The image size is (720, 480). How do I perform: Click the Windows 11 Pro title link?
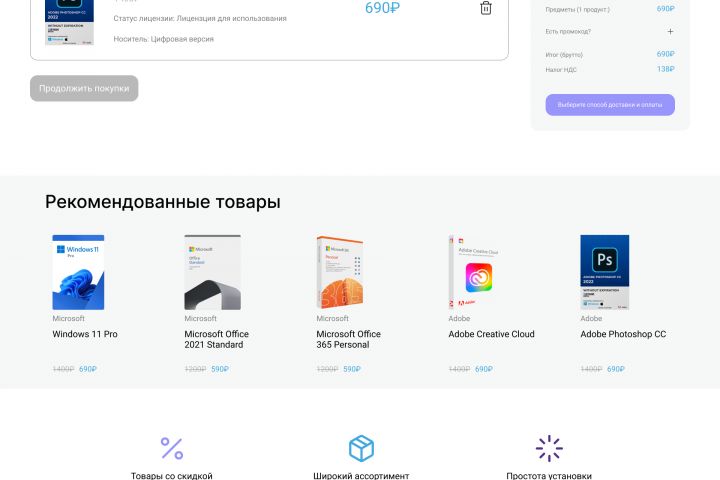(x=85, y=334)
